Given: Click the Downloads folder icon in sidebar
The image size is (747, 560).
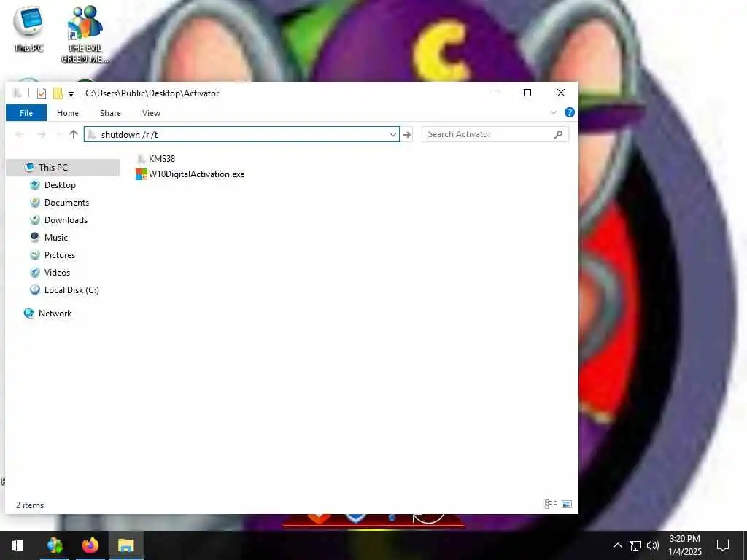Looking at the screenshot, I should [x=35, y=219].
